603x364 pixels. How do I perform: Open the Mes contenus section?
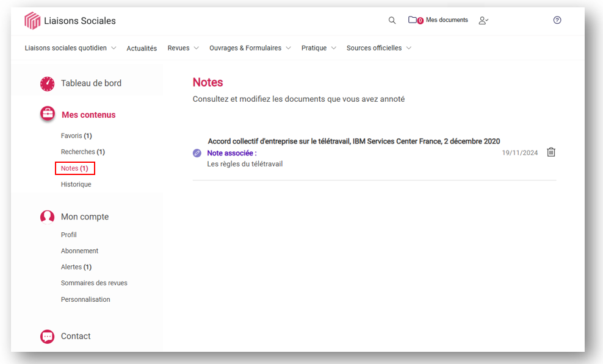point(88,115)
